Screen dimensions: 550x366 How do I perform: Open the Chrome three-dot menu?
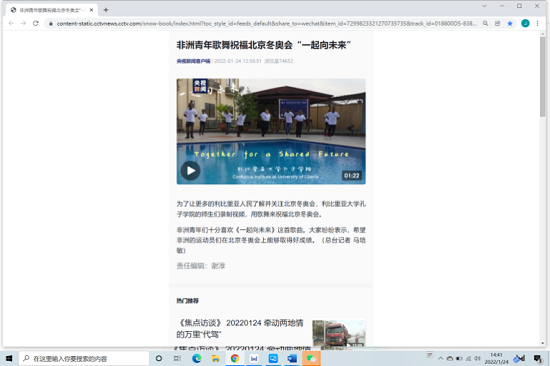[537, 24]
